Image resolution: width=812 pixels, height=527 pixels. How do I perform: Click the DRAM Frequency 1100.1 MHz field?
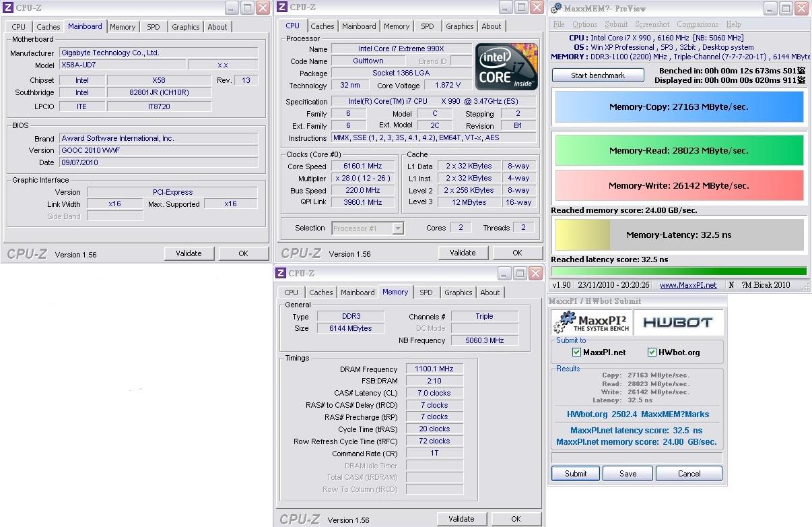coord(434,369)
